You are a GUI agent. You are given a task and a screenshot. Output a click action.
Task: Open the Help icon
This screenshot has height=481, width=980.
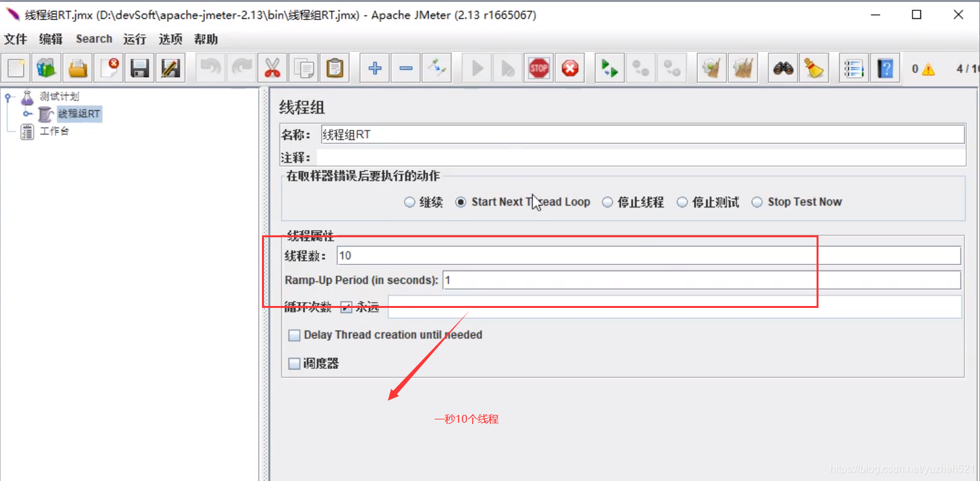coord(885,67)
